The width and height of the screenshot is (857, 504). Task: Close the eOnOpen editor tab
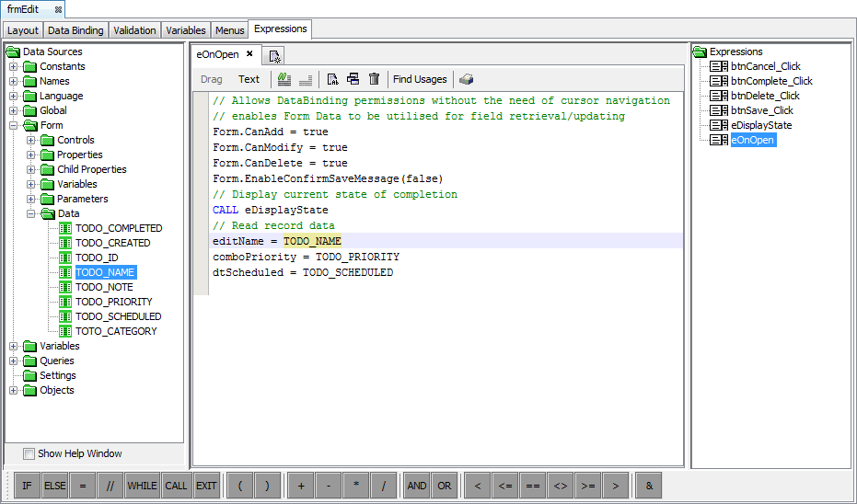coord(249,54)
